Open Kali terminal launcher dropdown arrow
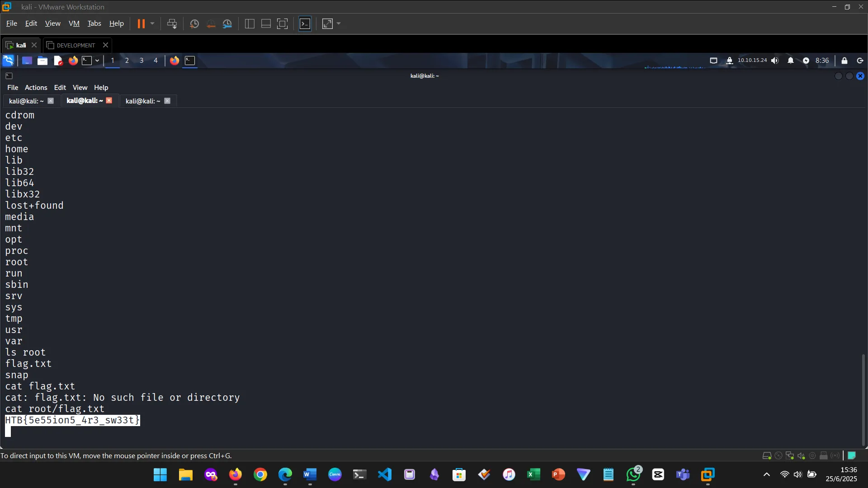 click(x=97, y=61)
